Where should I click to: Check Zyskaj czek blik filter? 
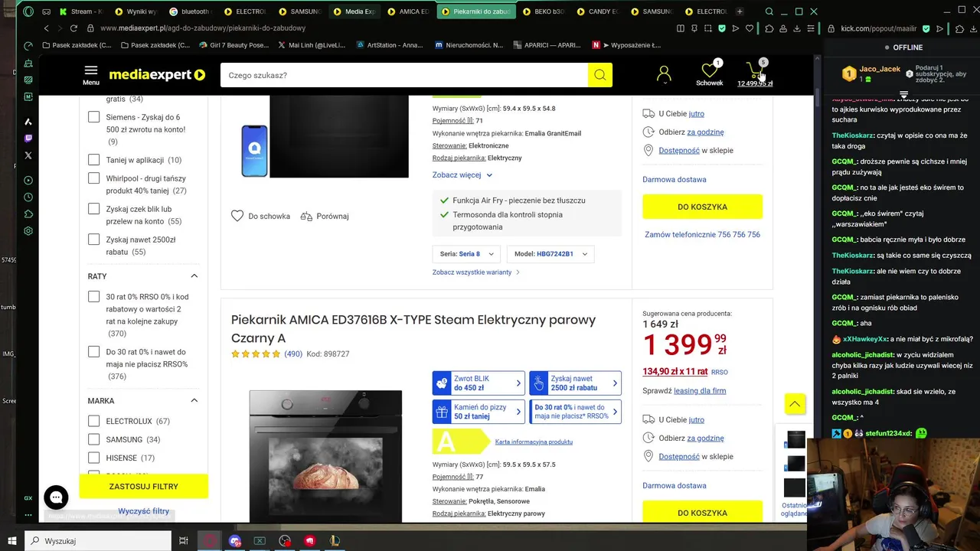(93, 209)
